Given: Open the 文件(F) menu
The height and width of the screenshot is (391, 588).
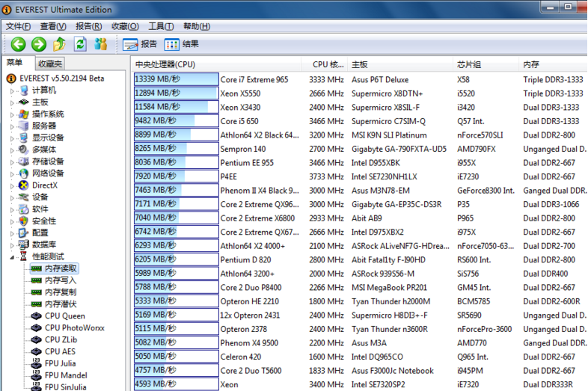Looking at the screenshot, I should tap(18, 26).
